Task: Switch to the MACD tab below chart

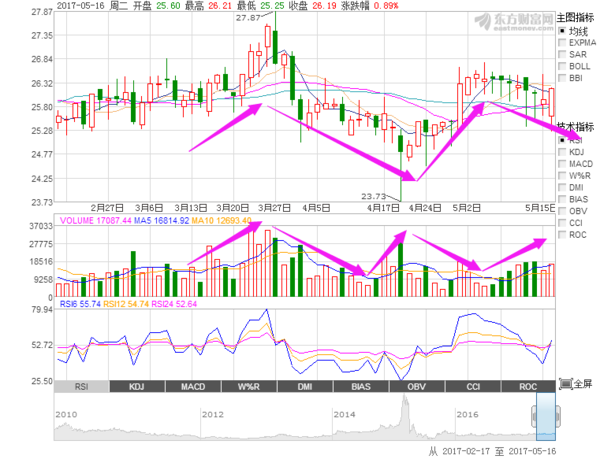Action: tap(193, 386)
